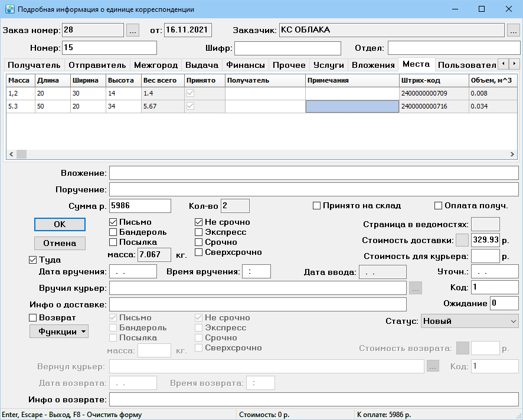Screen dimensions: 523x420
Task: Uncheck the Туда checkbox
Action: (x=32, y=260)
